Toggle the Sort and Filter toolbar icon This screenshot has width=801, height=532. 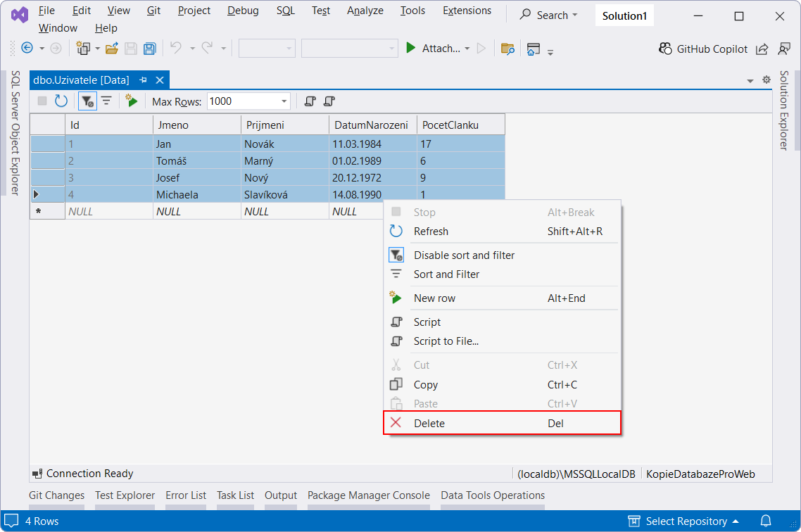(106, 101)
